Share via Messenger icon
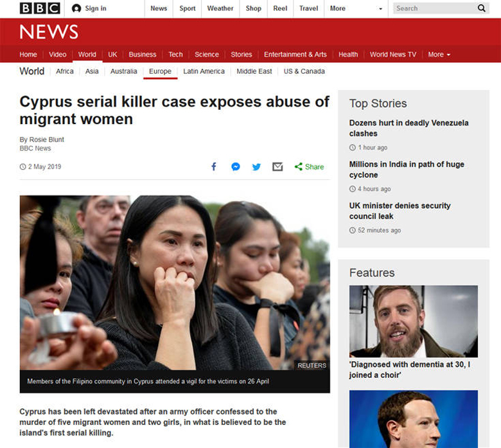The width and height of the screenshot is (501, 448). point(236,166)
